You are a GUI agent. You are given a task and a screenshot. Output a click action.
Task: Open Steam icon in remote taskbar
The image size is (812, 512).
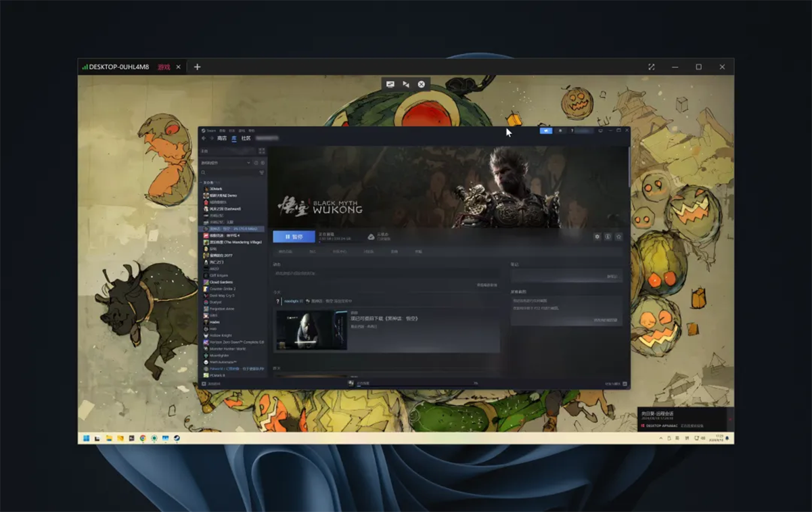click(177, 438)
